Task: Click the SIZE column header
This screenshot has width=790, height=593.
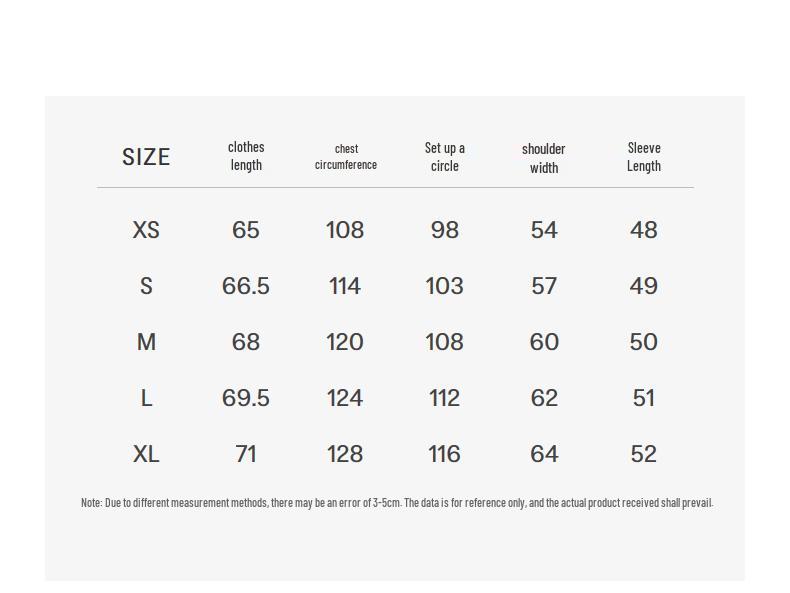Action: pyautogui.click(x=146, y=157)
